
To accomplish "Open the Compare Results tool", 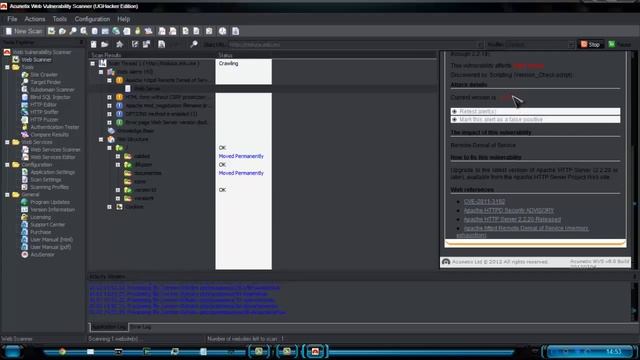I will point(49,134).
